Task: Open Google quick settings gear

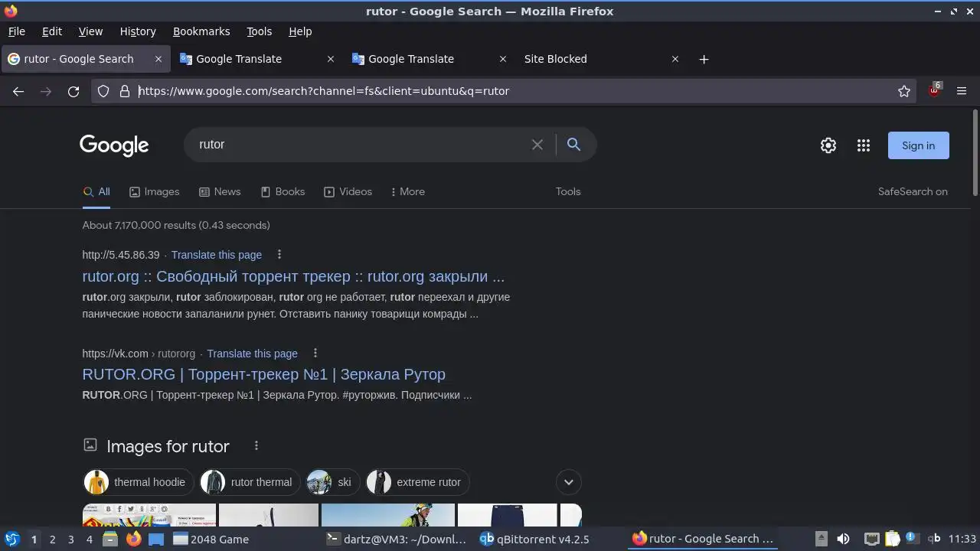Action: coord(828,145)
